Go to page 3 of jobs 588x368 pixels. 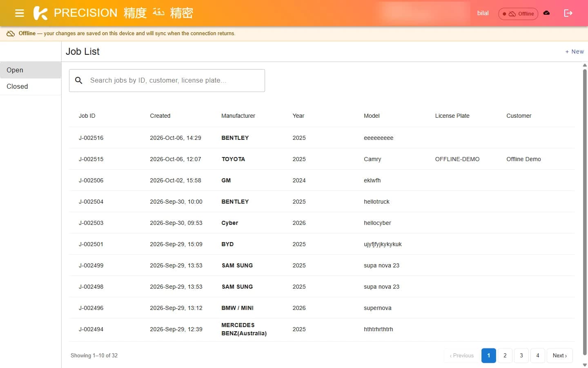[521, 355]
